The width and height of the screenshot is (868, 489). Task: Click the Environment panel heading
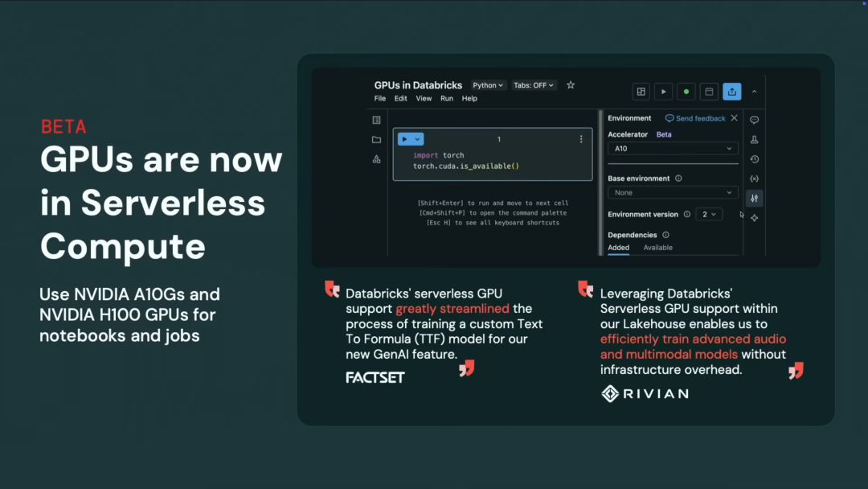coord(629,118)
